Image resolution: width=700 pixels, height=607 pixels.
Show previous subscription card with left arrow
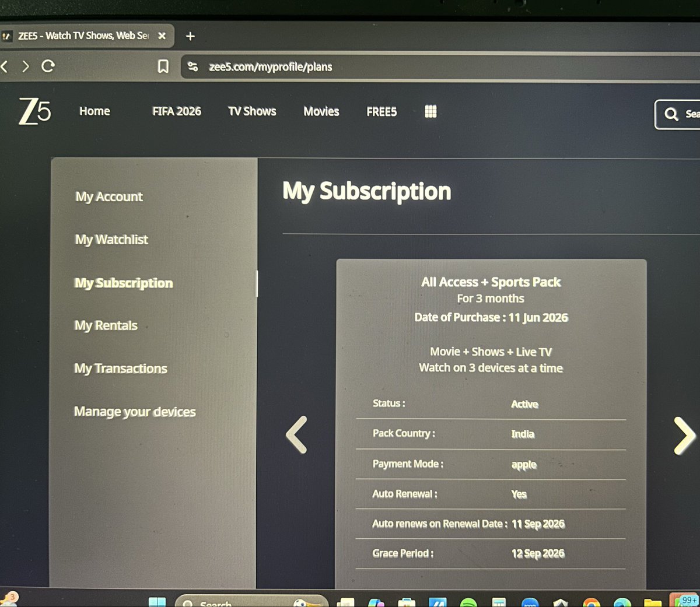296,435
